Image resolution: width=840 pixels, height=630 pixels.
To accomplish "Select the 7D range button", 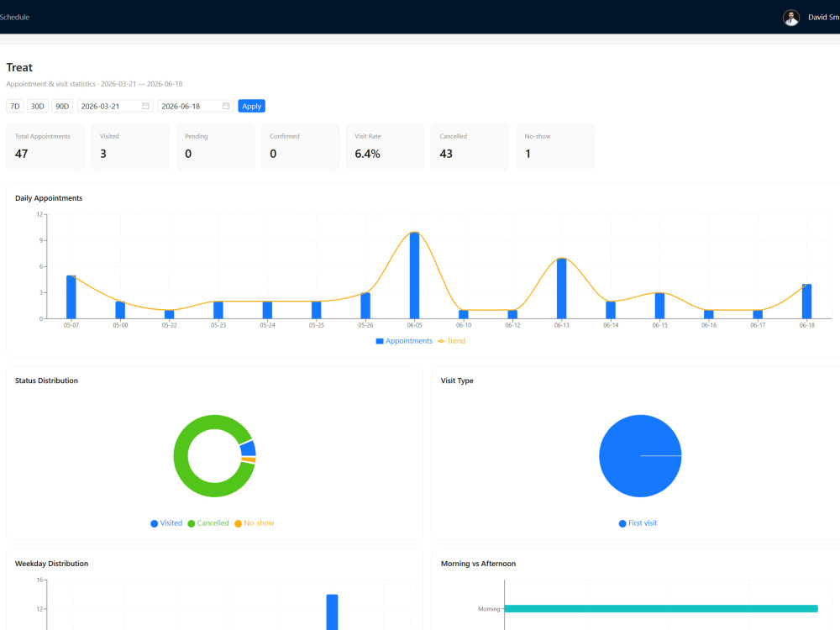I will coord(15,106).
